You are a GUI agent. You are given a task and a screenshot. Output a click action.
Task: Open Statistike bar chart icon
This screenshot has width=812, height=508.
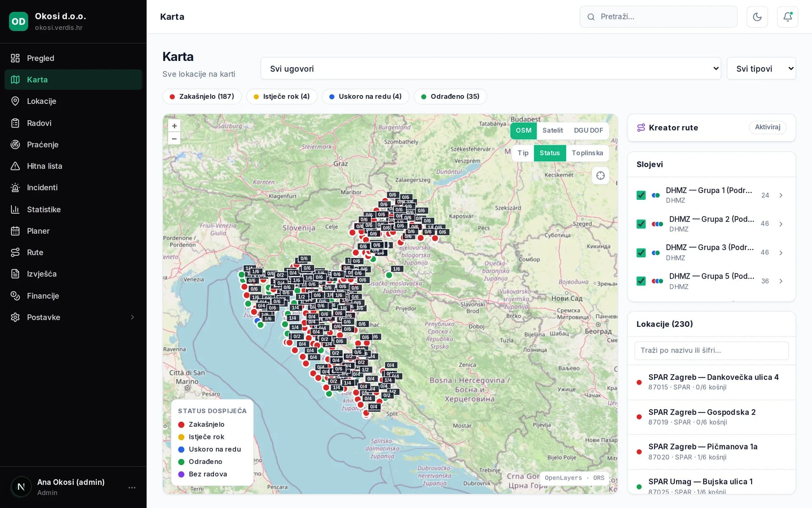click(x=15, y=210)
